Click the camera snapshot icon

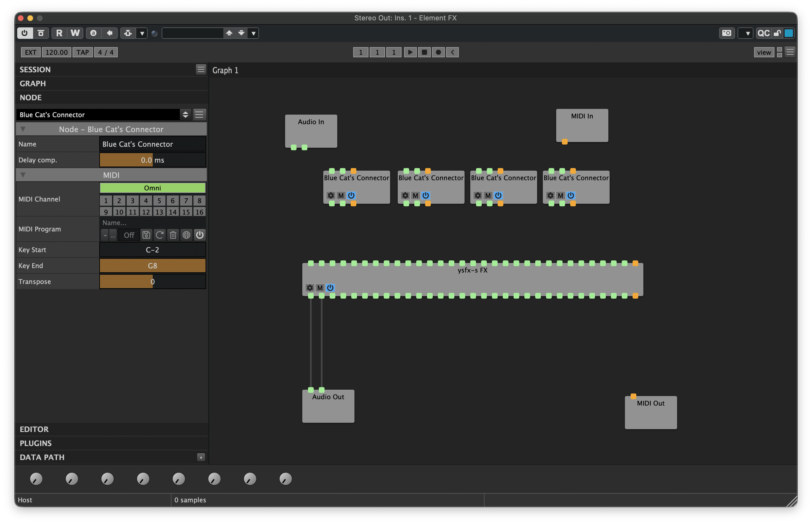(727, 33)
